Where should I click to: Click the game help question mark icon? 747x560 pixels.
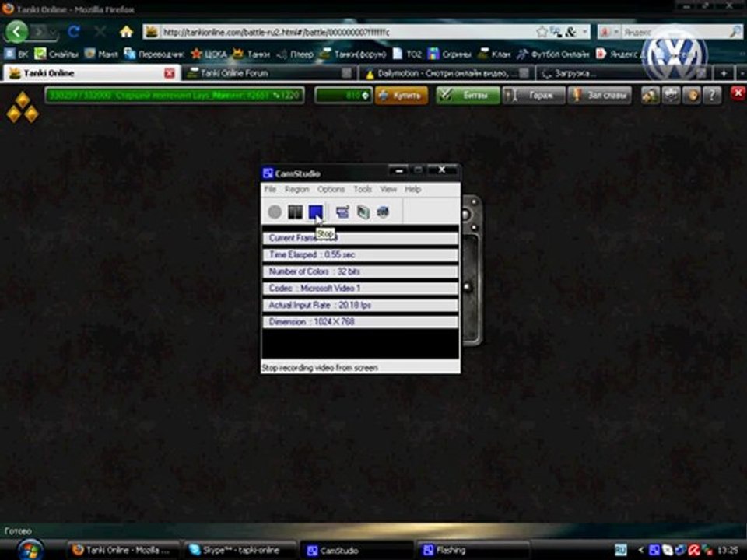pos(712,95)
